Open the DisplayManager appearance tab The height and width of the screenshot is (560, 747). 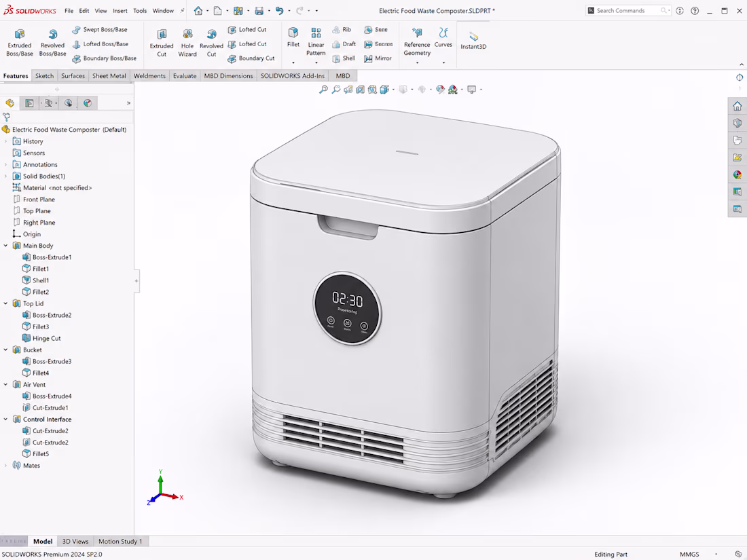[88, 103]
